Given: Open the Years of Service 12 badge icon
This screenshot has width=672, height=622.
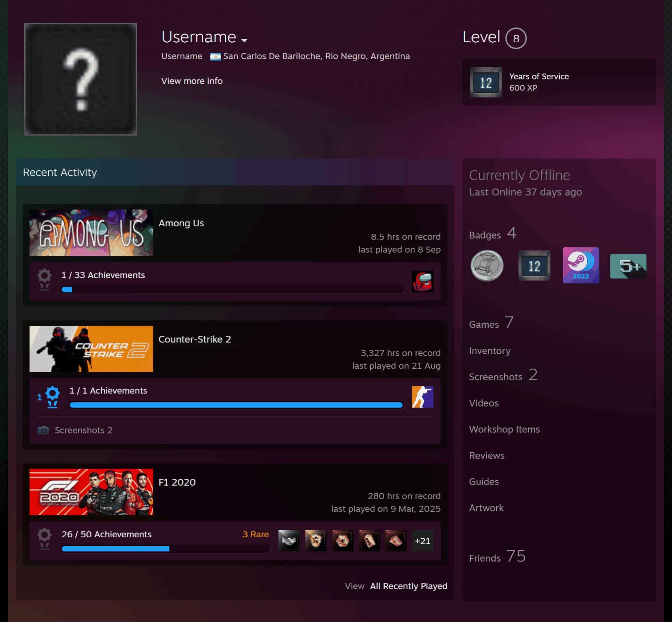Looking at the screenshot, I should coord(486,83).
